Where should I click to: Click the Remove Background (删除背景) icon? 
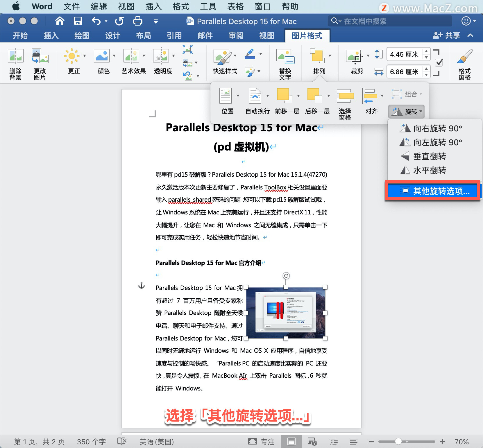15,56
